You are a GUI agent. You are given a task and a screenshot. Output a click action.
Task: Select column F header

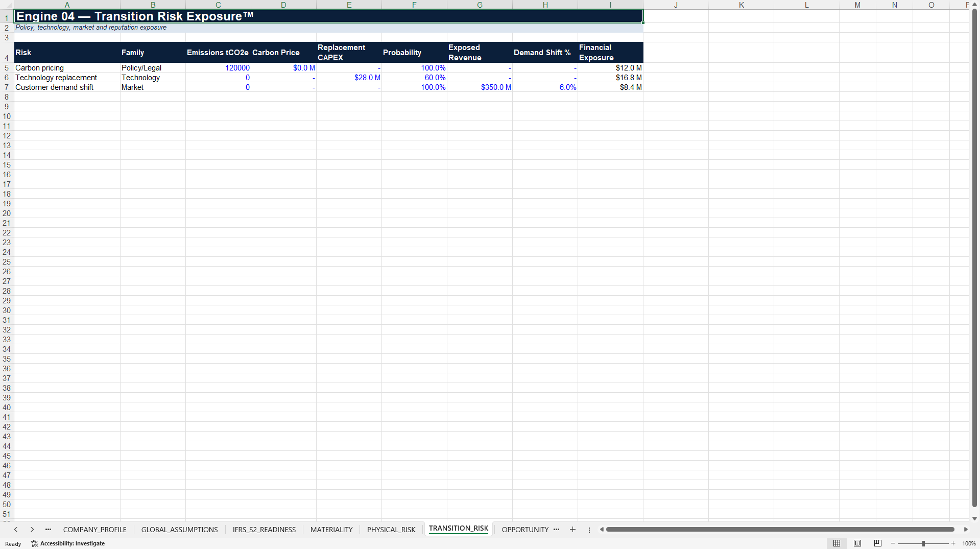[x=414, y=5]
